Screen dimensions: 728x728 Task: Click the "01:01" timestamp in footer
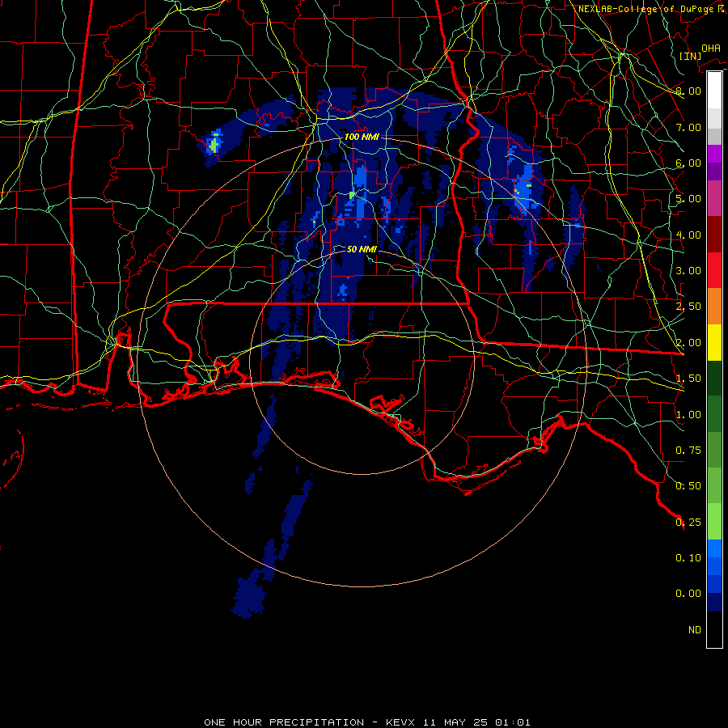click(513, 722)
